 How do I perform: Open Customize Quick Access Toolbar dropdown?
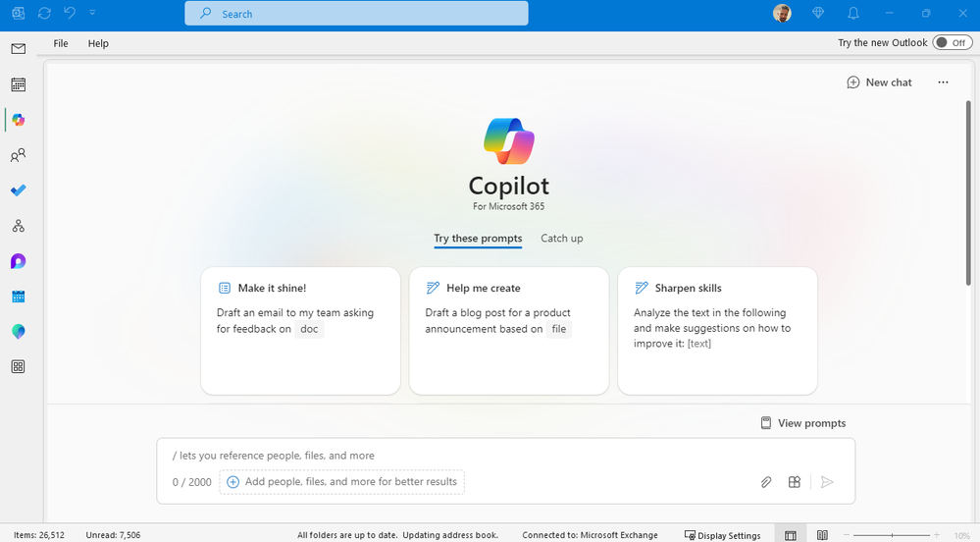coord(92,13)
